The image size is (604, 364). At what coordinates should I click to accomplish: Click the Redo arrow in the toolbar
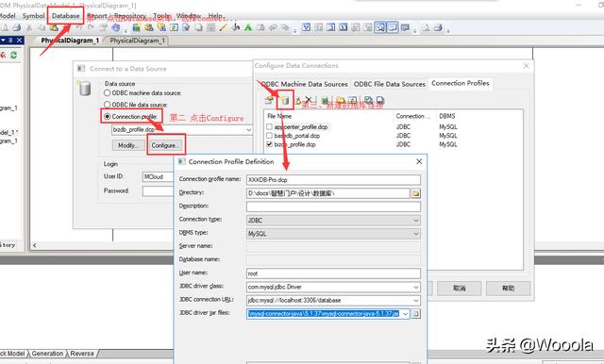point(91,27)
